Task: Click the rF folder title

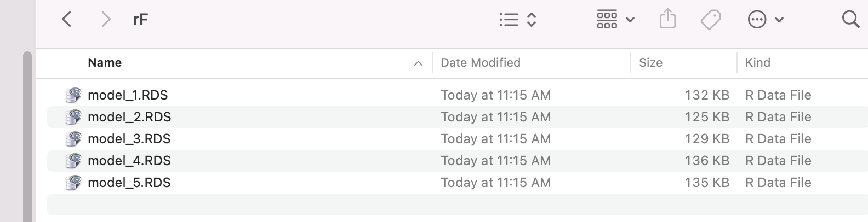Action: coord(140,20)
